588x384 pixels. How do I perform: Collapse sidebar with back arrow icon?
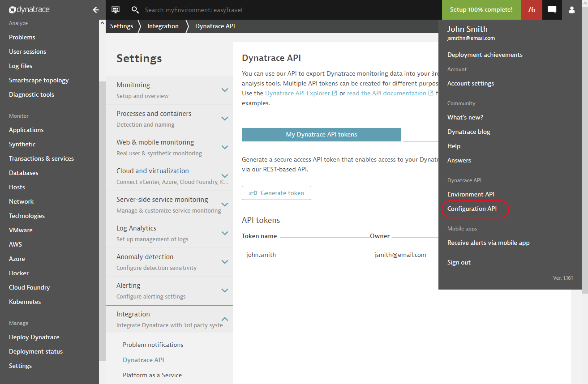click(96, 9)
